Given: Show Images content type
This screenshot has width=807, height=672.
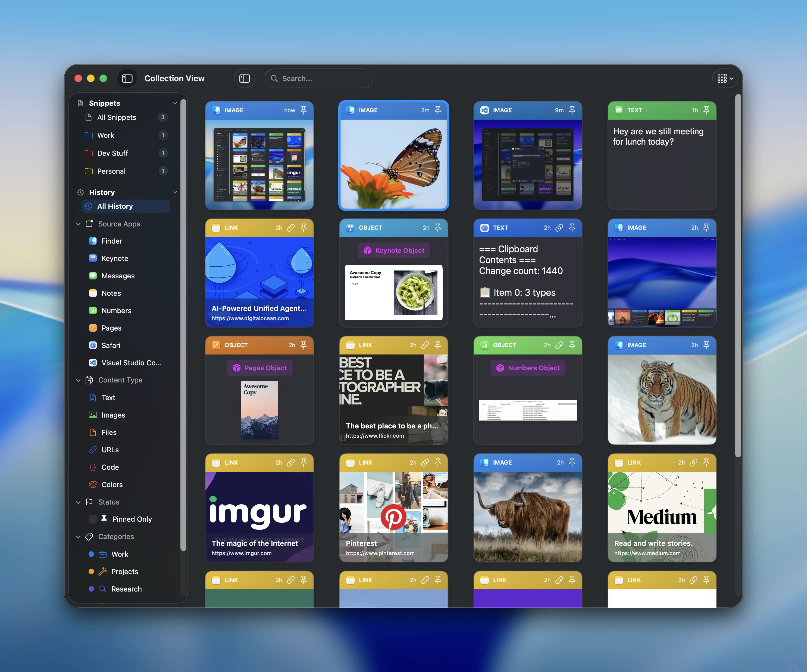Looking at the screenshot, I should coord(113,415).
